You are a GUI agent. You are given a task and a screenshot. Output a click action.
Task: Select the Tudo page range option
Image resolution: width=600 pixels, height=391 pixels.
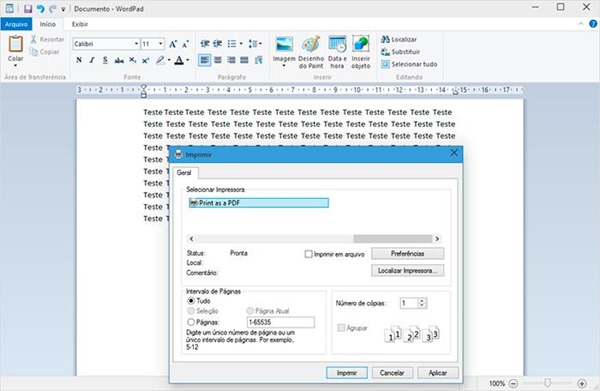[x=191, y=301]
